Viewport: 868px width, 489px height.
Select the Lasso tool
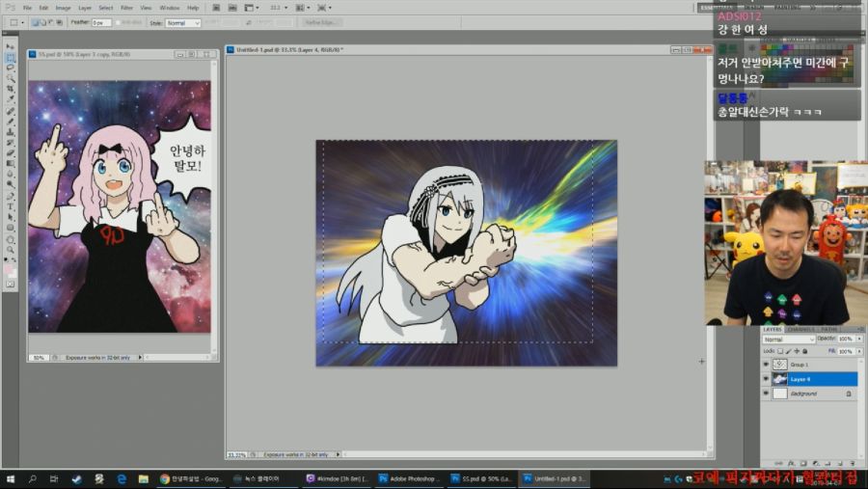(11, 68)
